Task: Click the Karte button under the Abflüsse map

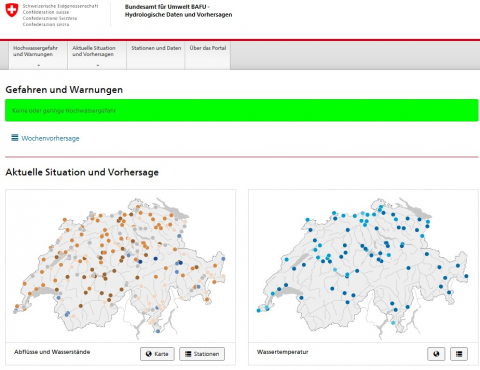Action: click(x=157, y=354)
